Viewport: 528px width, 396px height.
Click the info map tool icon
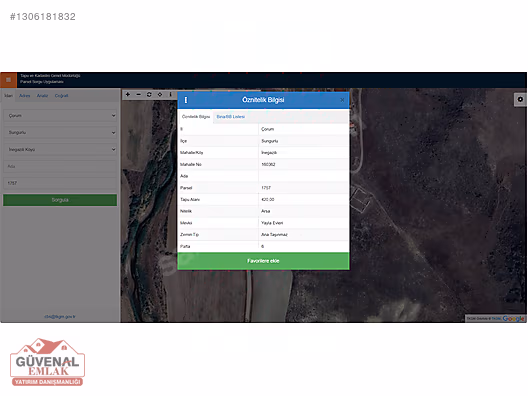tap(170, 95)
